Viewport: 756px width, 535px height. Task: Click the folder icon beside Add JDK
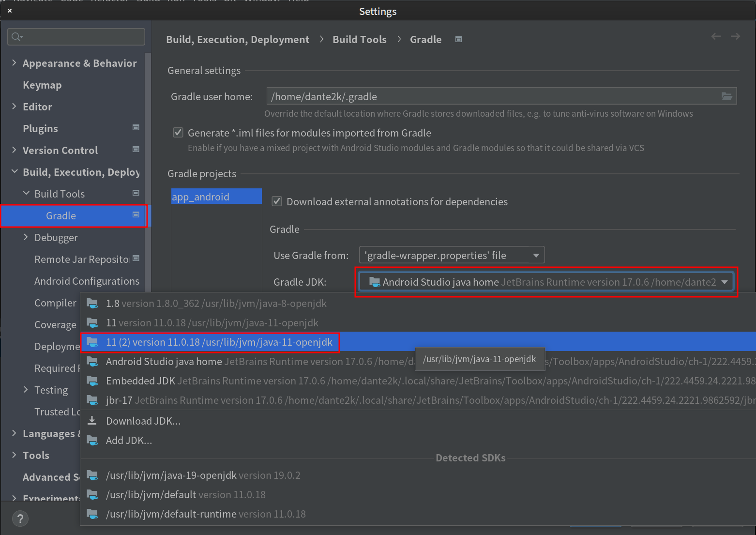coord(92,441)
